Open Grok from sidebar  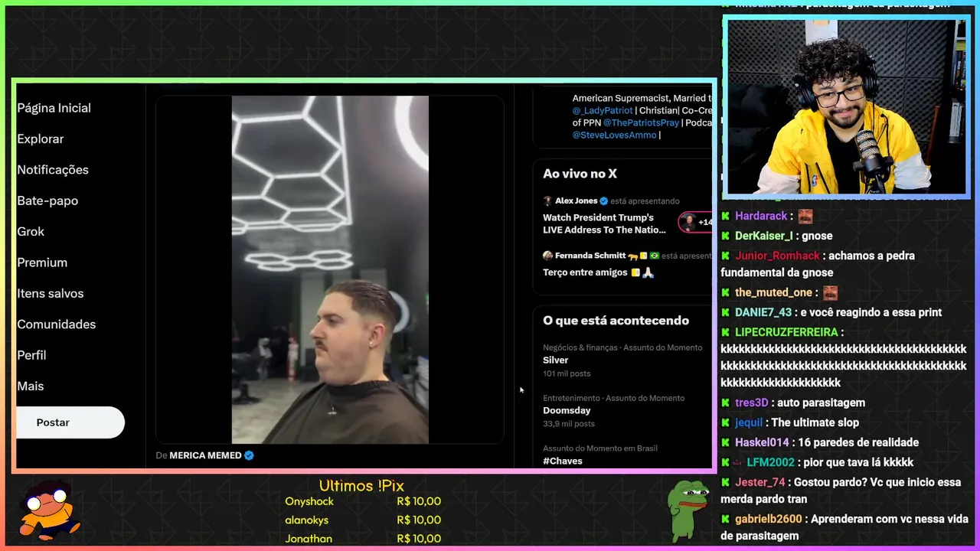click(31, 231)
